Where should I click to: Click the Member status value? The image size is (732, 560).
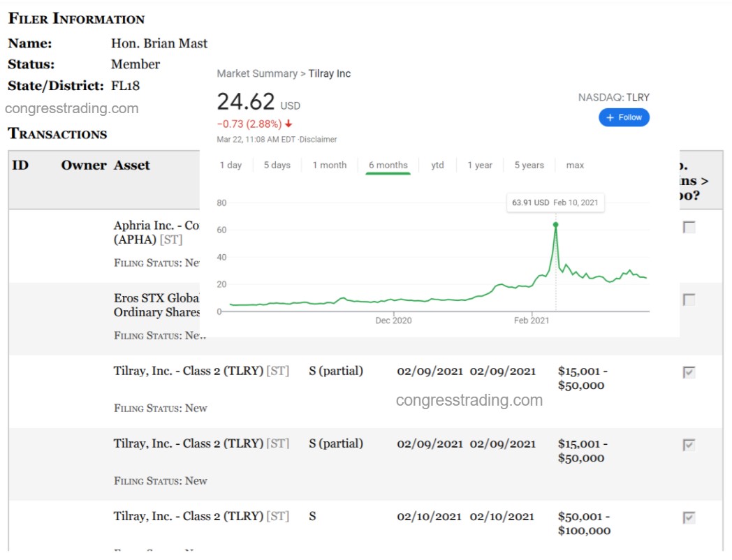pos(136,64)
